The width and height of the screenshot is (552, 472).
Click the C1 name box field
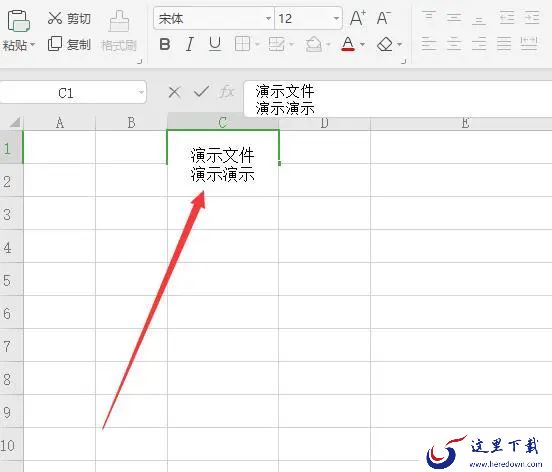tap(73, 93)
